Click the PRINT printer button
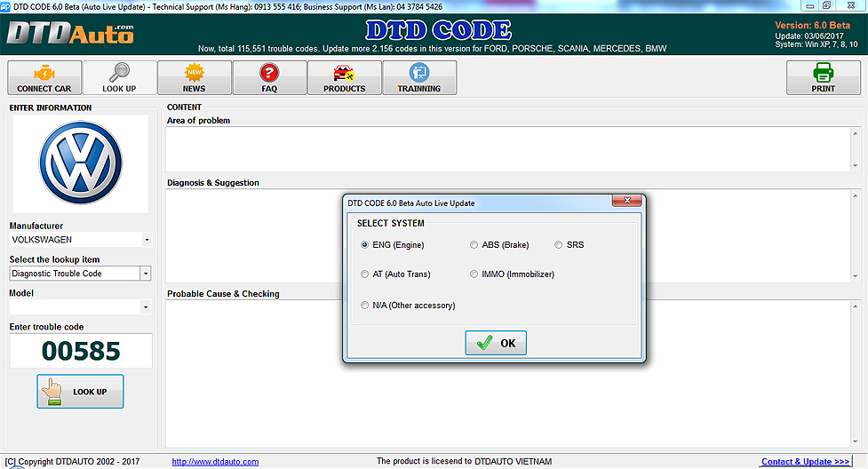This screenshot has height=469, width=868. pos(824,77)
